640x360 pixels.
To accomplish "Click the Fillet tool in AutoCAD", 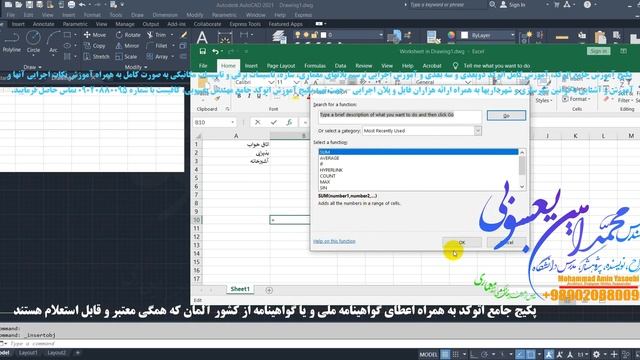I will pos(157,46).
